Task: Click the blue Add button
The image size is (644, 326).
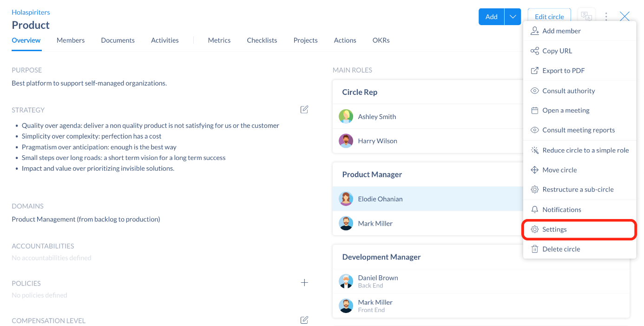Action: pyautogui.click(x=492, y=17)
